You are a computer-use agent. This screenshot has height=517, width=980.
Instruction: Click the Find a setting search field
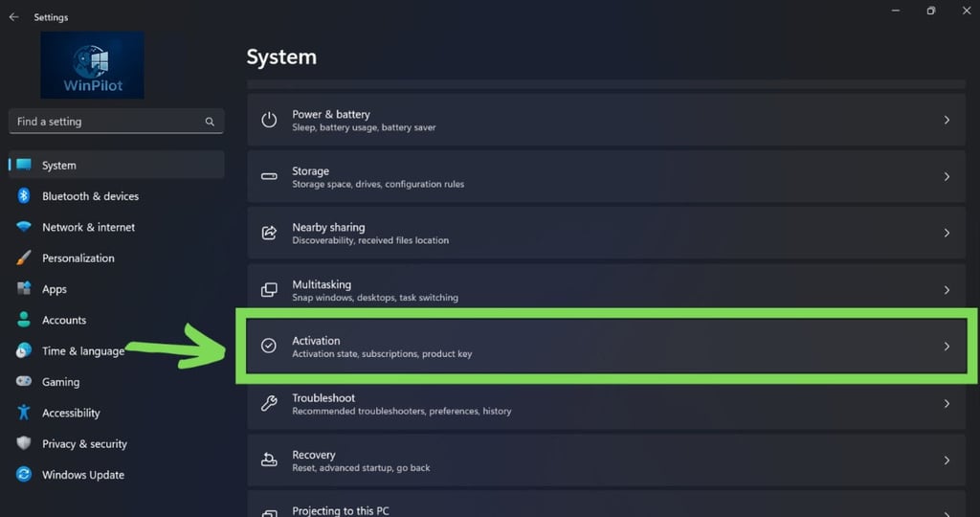tap(105, 122)
